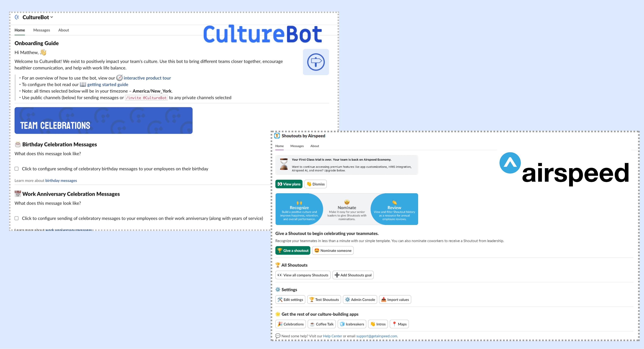Viewport: 644px width, 349px height.
Task: Open the interactive product tour link
Action: (147, 78)
